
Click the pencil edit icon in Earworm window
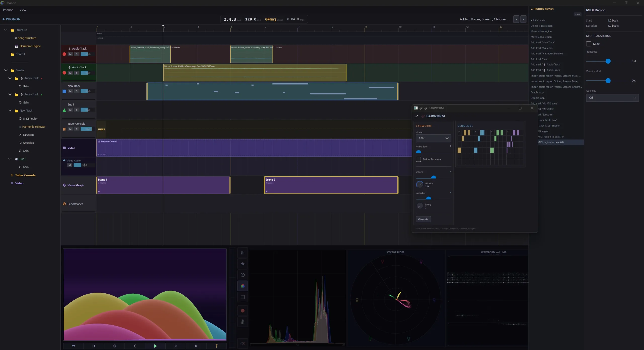click(417, 116)
